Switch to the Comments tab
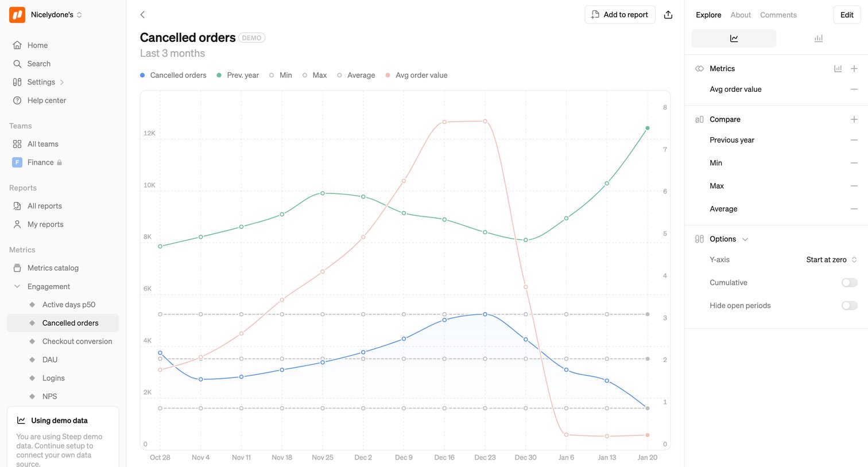The image size is (868, 467). (x=778, y=15)
